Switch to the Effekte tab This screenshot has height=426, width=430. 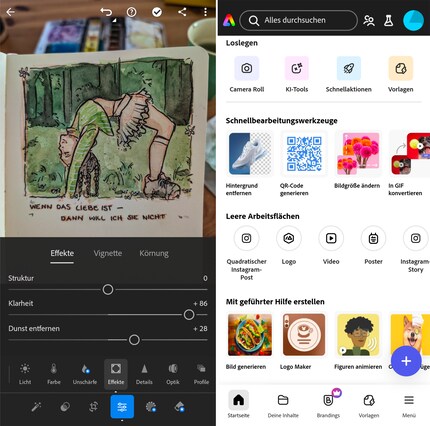point(62,253)
